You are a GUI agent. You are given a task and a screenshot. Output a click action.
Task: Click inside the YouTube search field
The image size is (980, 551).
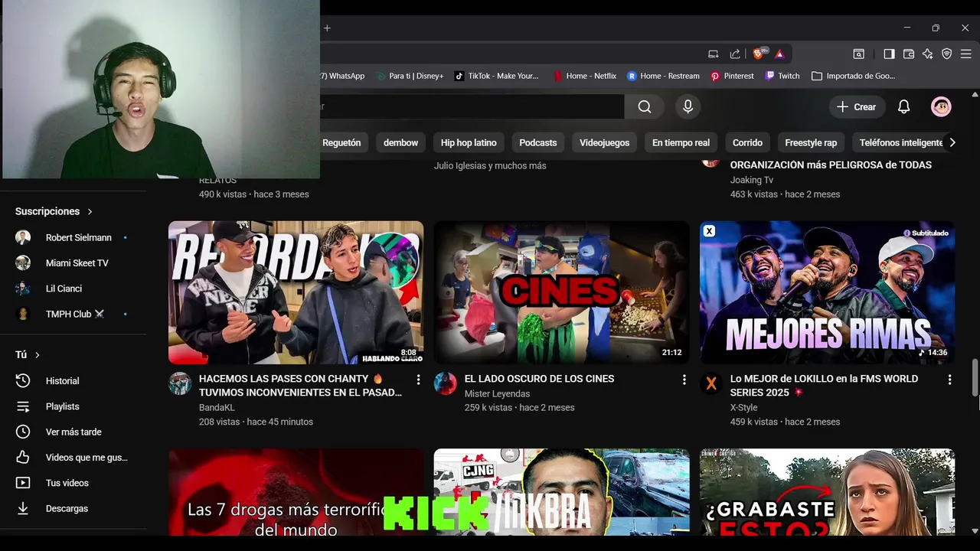click(x=472, y=107)
